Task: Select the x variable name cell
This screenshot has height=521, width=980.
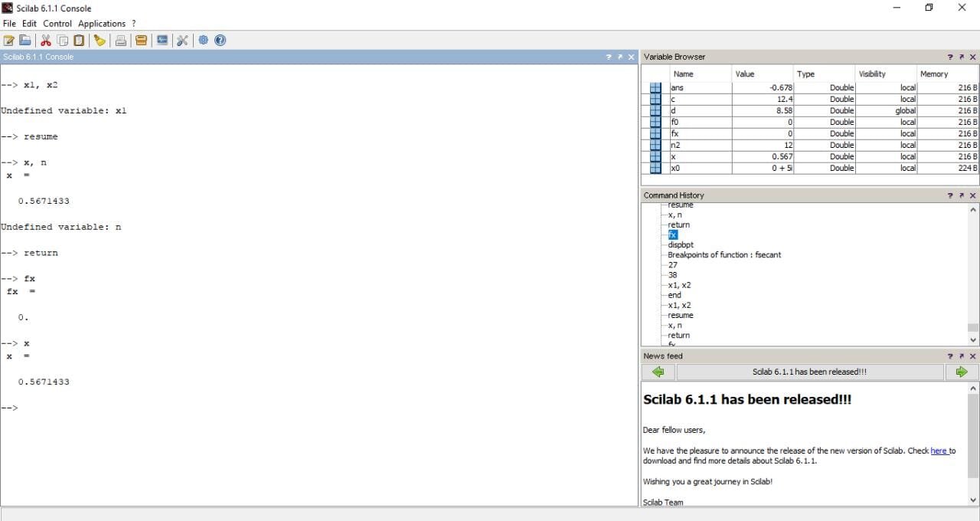Action: (x=701, y=156)
